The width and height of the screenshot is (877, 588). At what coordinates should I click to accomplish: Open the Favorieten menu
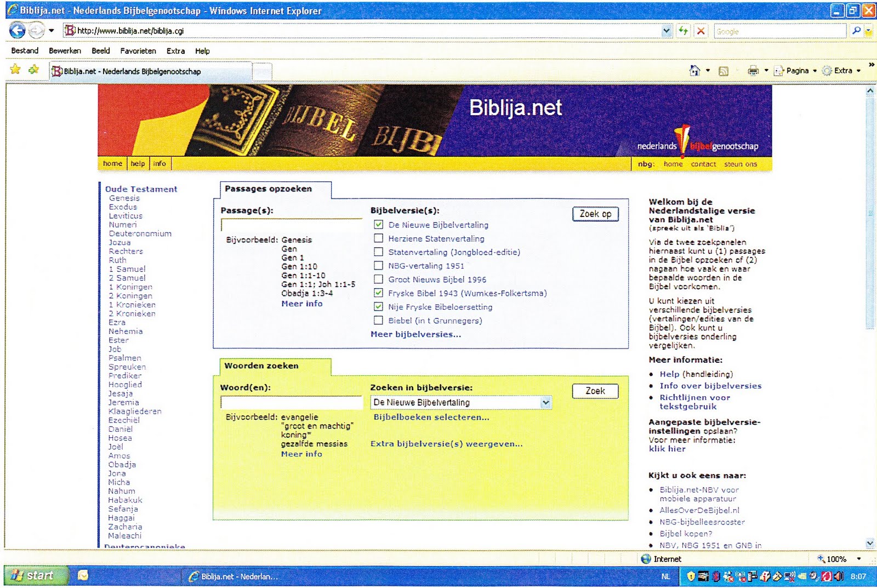pos(138,51)
